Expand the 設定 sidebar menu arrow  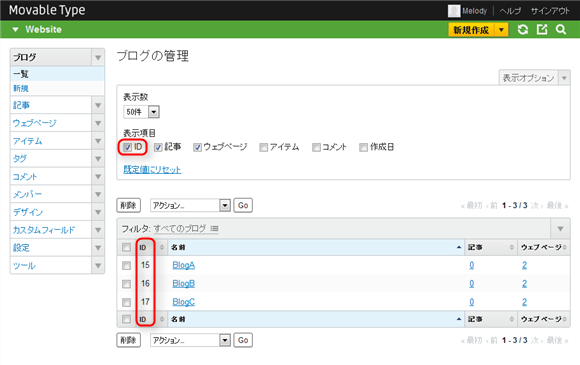pyautogui.click(x=98, y=247)
